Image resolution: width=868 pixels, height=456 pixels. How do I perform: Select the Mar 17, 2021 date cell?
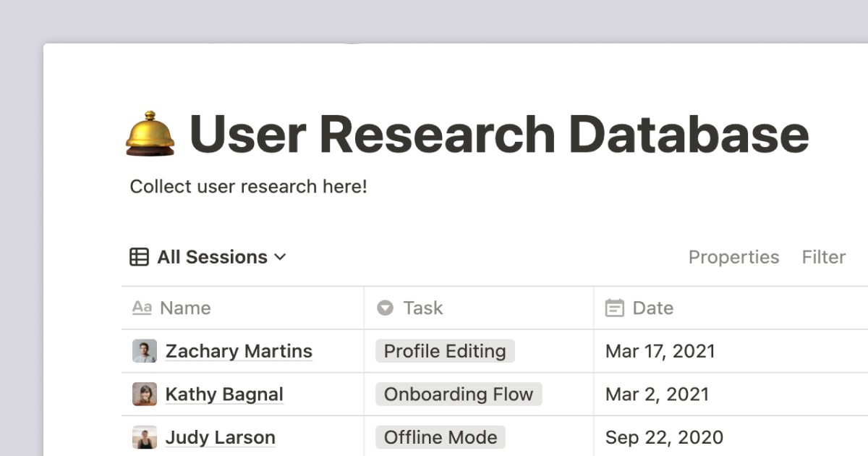click(x=731, y=351)
